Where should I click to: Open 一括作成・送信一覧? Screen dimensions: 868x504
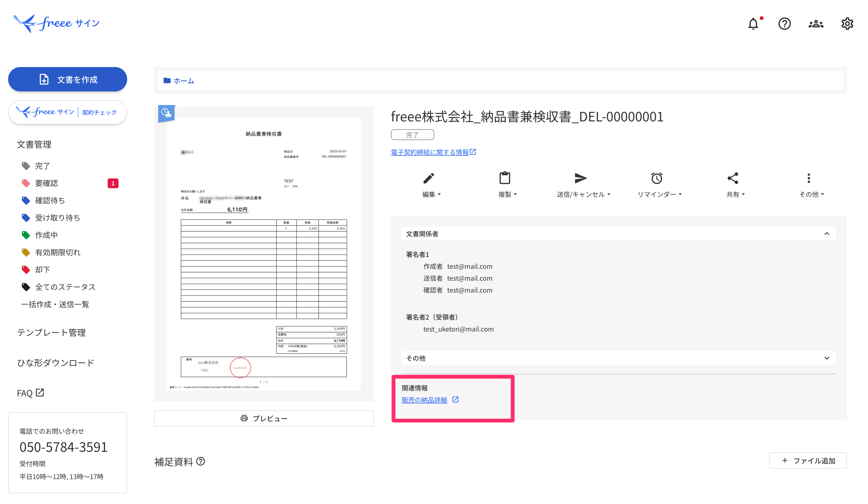click(x=55, y=304)
